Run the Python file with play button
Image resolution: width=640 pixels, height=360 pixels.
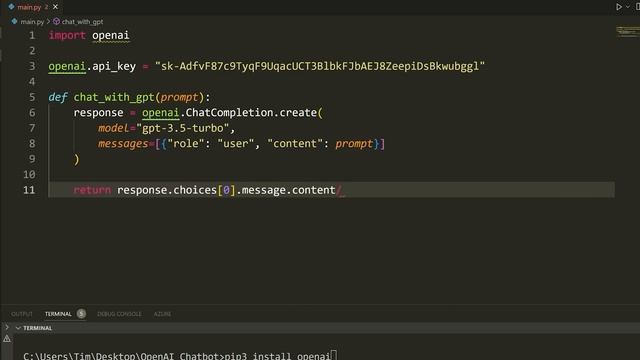pyautogui.click(x=619, y=7)
